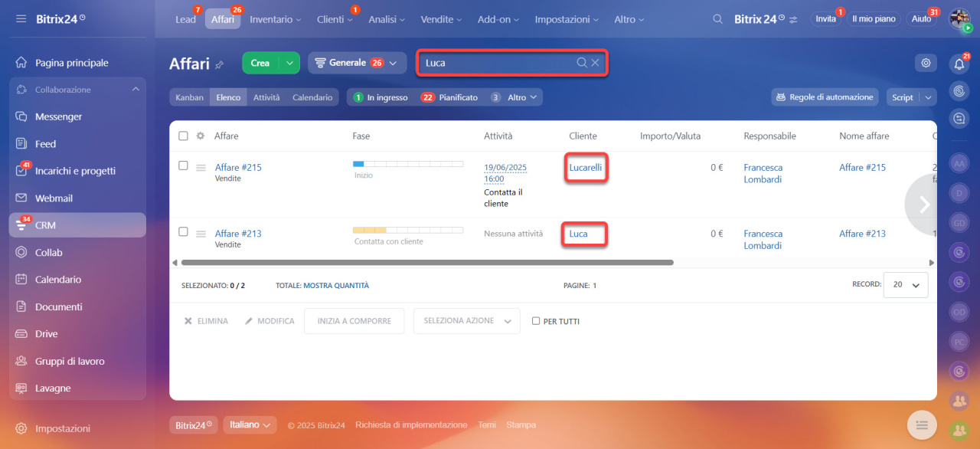Click user profile avatar top right
The height and width of the screenshot is (449, 980).
click(959, 19)
